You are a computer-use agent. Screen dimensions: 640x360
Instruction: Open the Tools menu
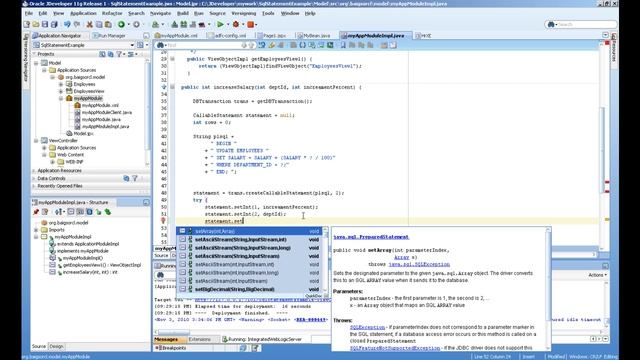click(x=268, y=13)
